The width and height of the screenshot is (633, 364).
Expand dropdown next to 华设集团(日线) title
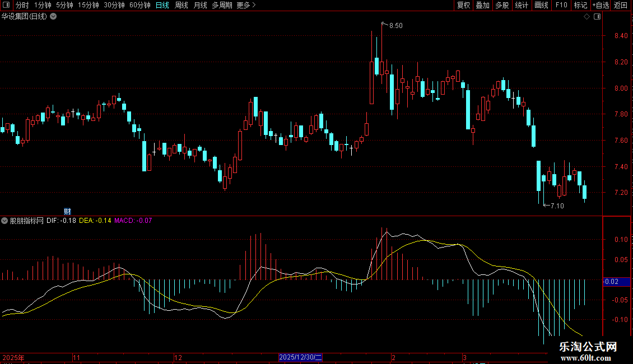[53, 17]
